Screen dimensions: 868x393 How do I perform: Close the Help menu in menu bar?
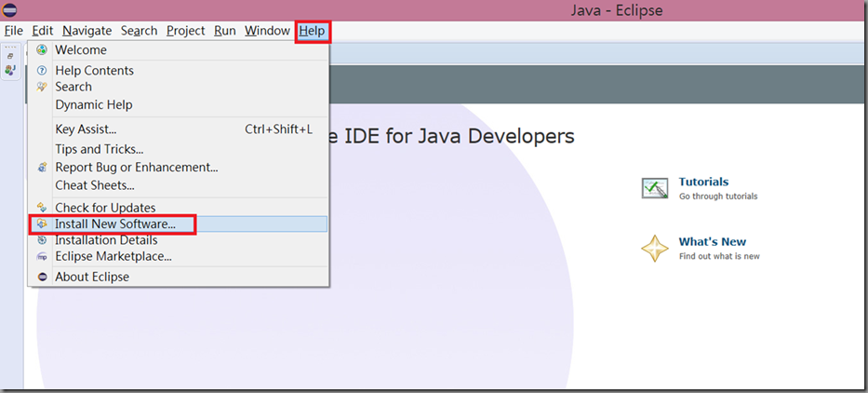point(313,31)
